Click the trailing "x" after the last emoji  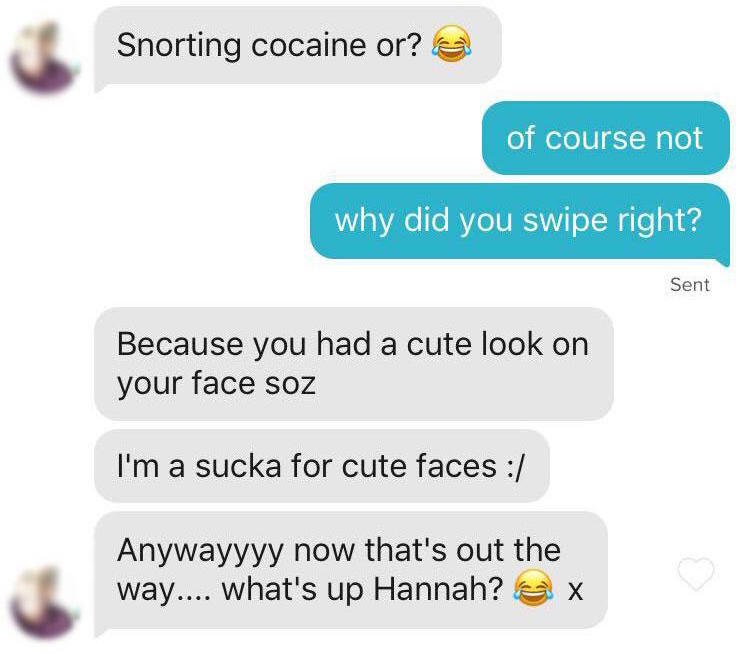[575, 591]
